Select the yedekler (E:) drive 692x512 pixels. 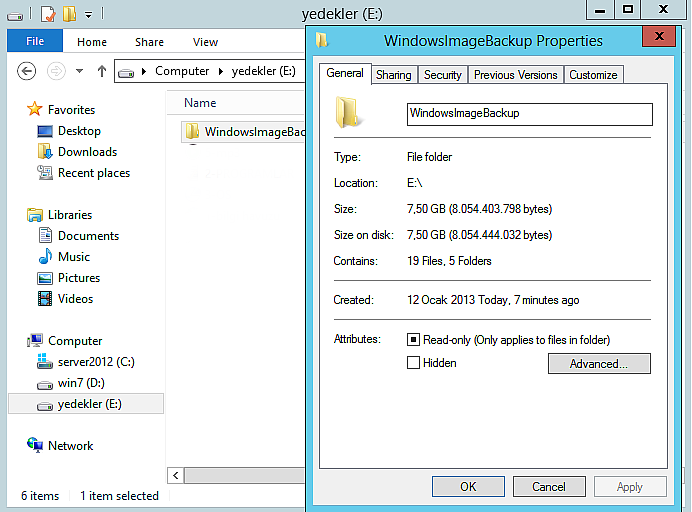click(x=86, y=404)
